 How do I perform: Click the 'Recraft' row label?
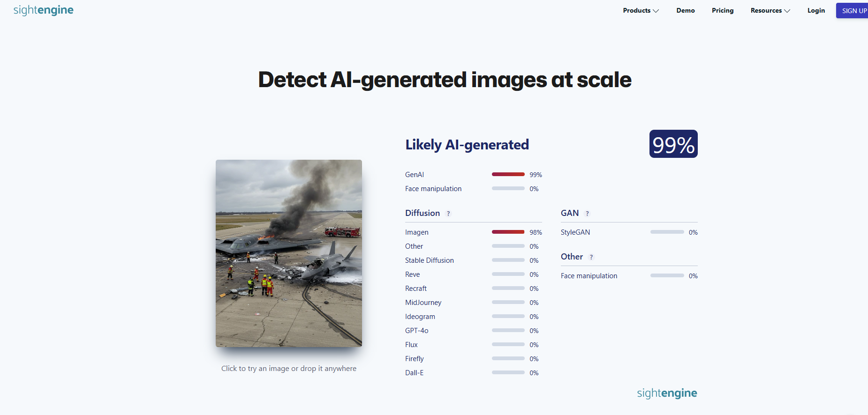pyautogui.click(x=416, y=289)
